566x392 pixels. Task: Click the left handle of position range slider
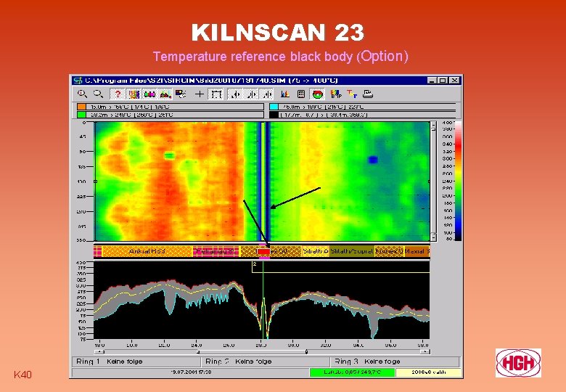[198, 351]
